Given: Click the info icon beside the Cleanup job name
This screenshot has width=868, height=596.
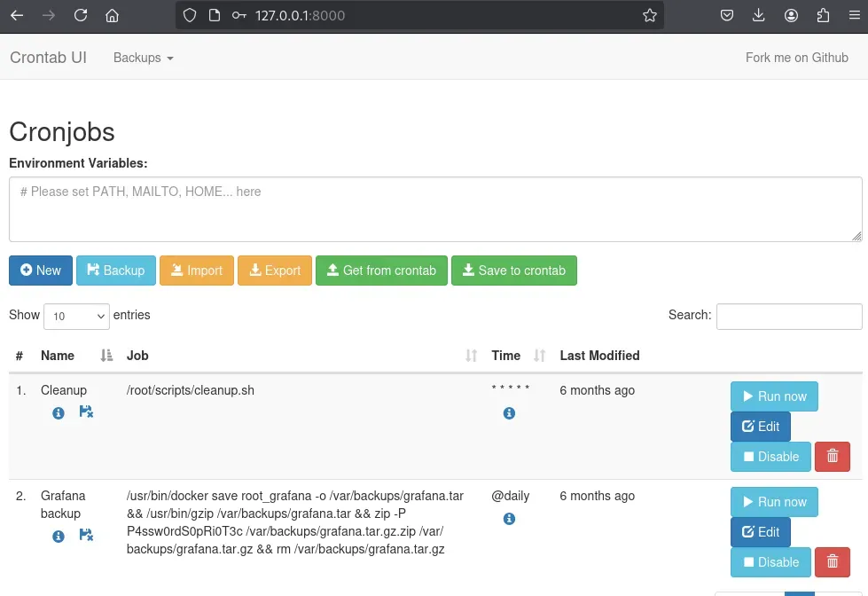Looking at the screenshot, I should [58, 412].
